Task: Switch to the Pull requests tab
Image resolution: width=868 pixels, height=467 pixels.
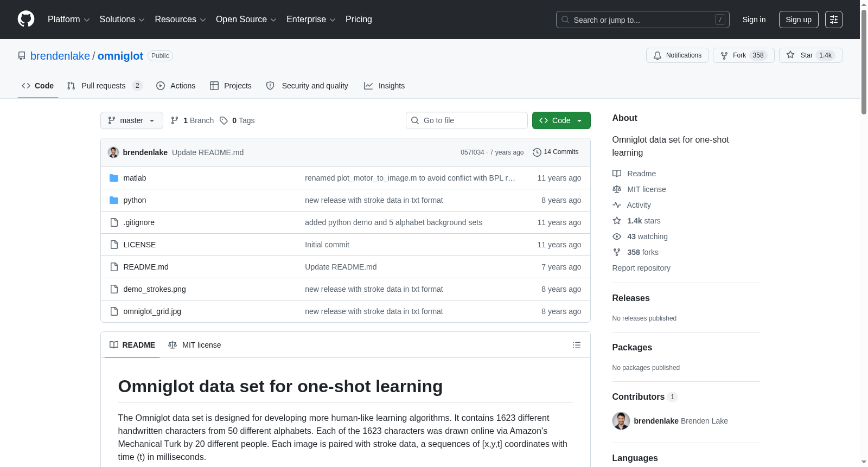Action: pyautogui.click(x=104, y=86)
